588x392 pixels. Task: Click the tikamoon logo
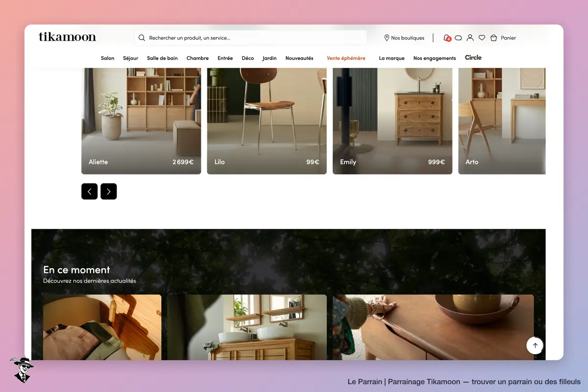tap(67, 37)
